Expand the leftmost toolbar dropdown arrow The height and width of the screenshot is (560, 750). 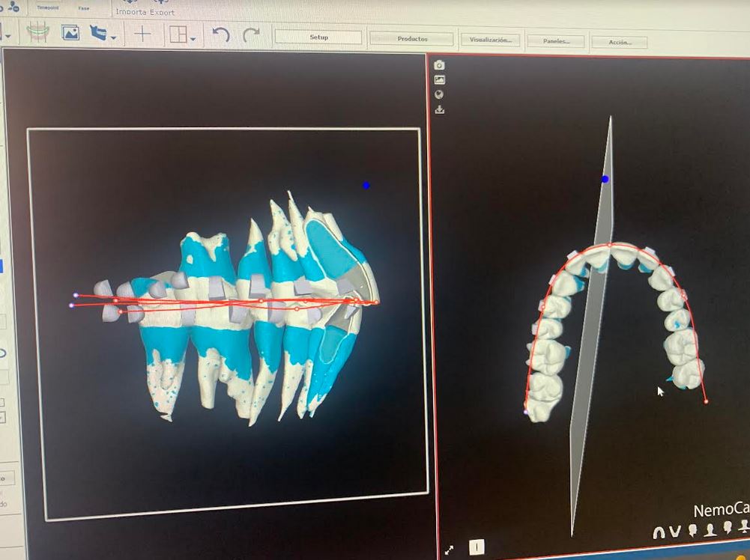(8, 36)
